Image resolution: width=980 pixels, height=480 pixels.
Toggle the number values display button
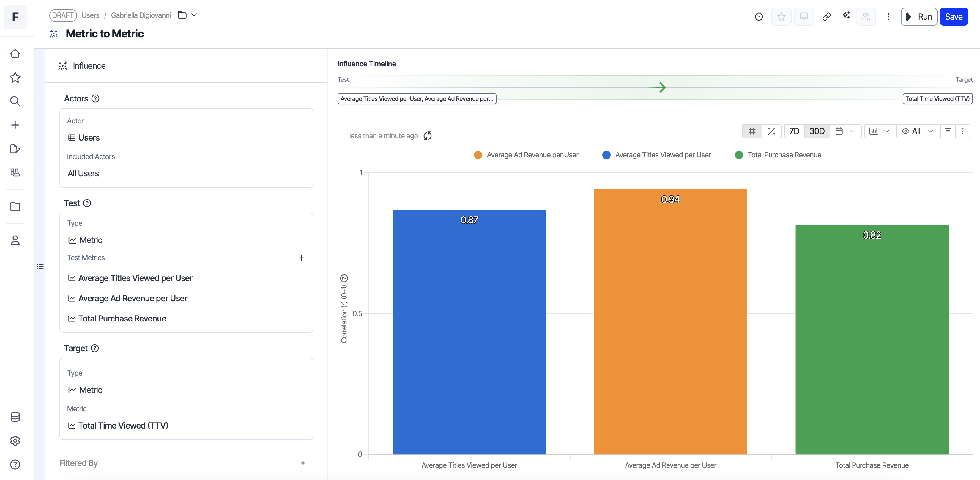pyautogui.click(x=752, y=131)
